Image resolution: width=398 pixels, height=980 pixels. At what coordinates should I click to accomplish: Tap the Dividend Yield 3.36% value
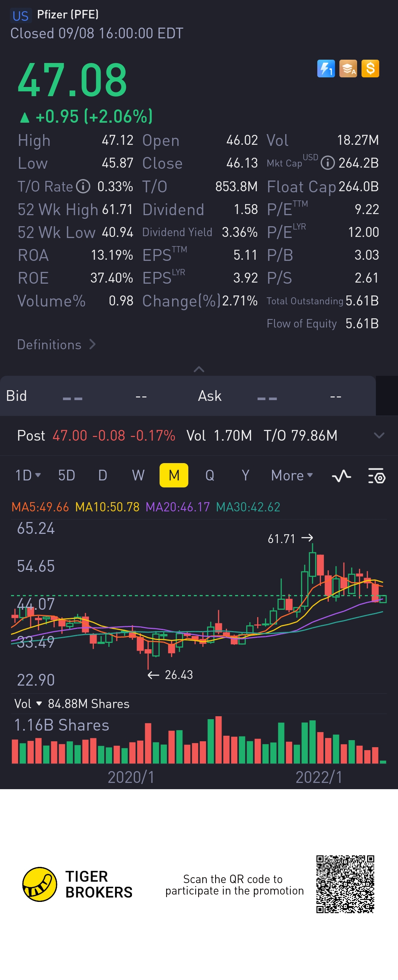pos(240,232)
